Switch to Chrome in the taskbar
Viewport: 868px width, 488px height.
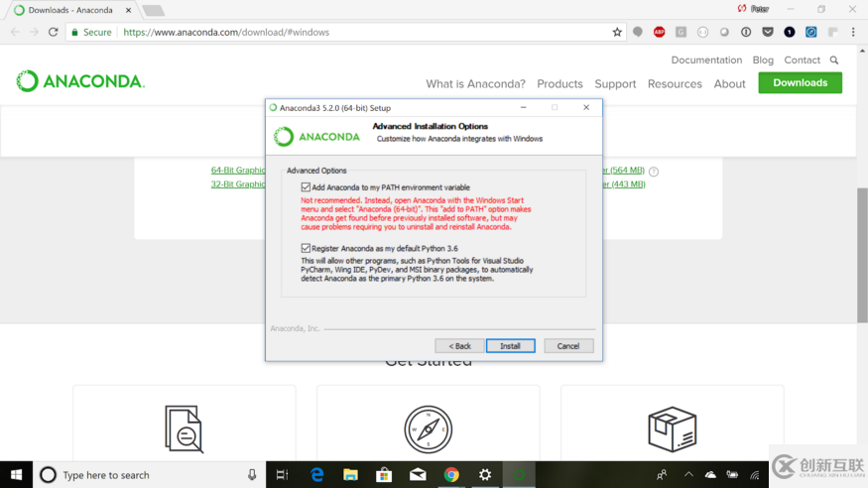451,475
